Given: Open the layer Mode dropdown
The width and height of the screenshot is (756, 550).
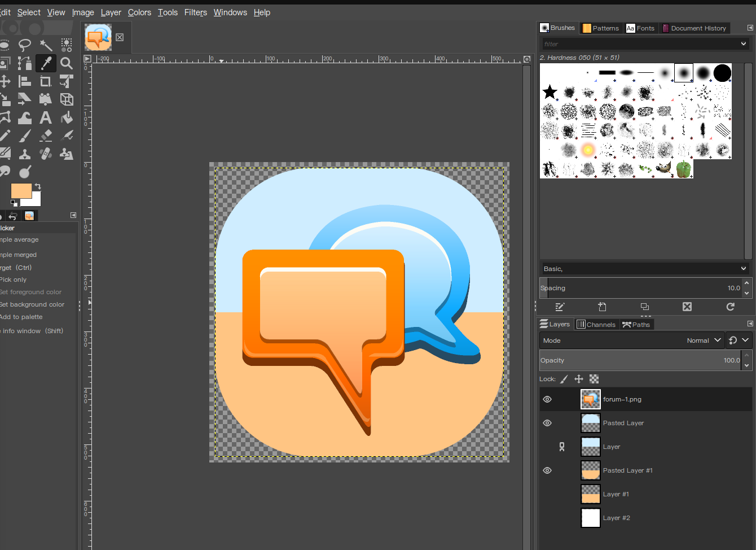Looking at the screenshot, I should point(704,340).
